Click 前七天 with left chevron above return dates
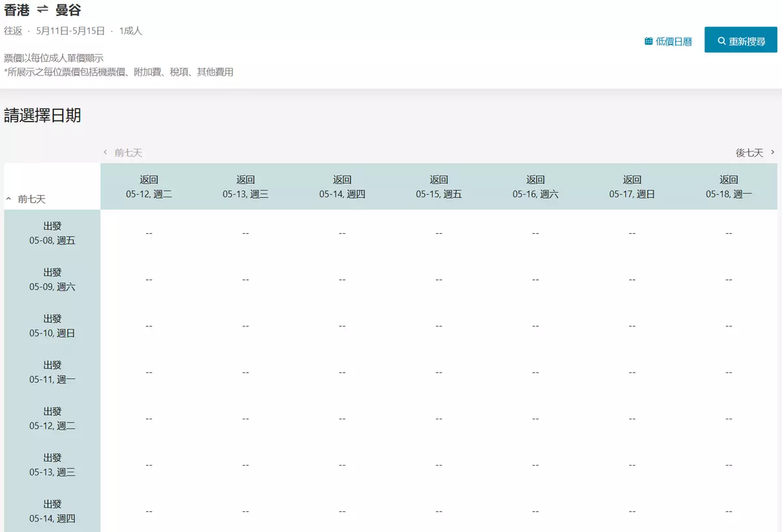782x532 pixels. pyautogui.click(x=123, y=152)
